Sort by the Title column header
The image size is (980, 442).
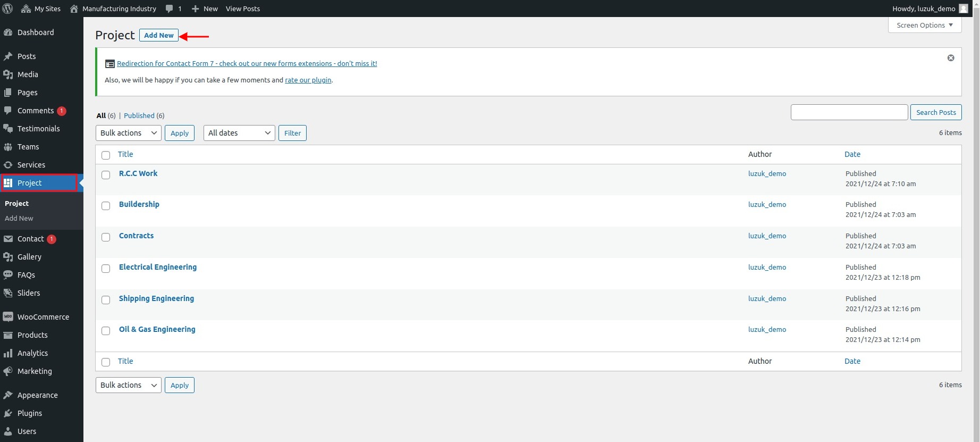[125, 154]
